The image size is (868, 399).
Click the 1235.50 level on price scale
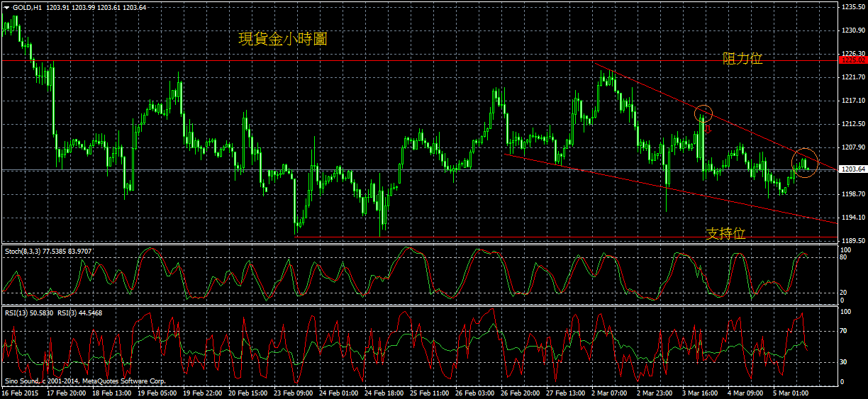pyautogui.click(x=852, y=7)
